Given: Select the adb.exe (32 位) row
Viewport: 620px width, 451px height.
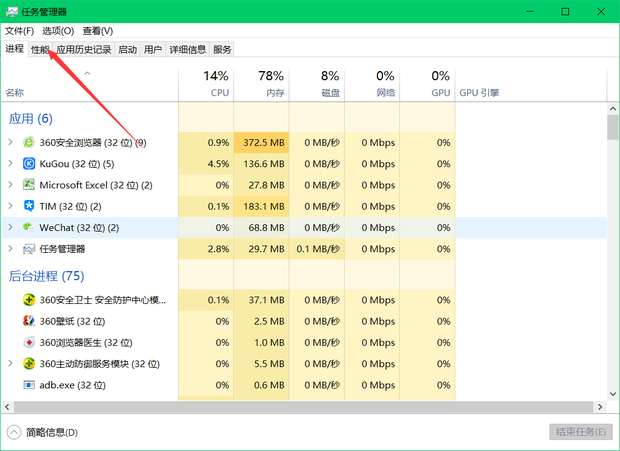Looking at the screenshot, I should tap(304, 385).
